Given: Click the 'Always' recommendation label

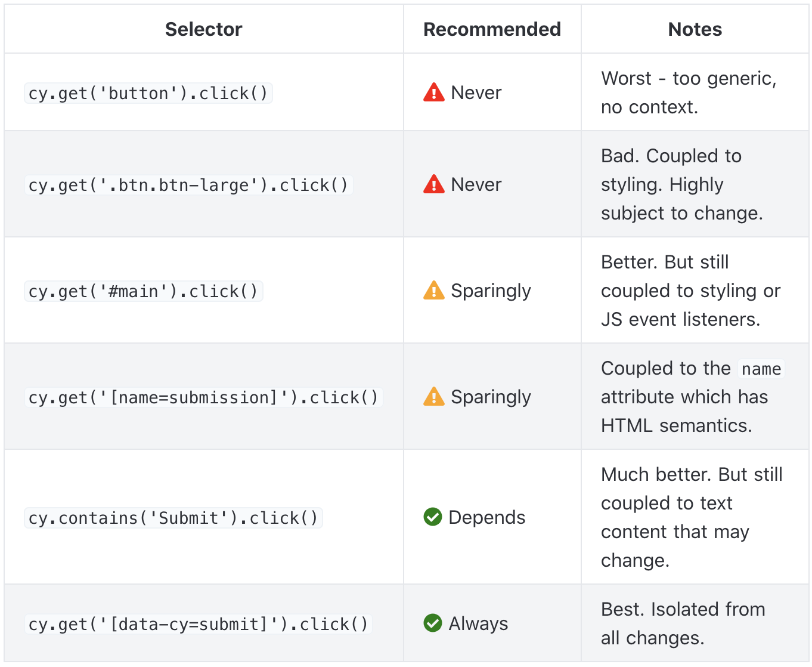Looking at the screenshot, I should (478, 623).
